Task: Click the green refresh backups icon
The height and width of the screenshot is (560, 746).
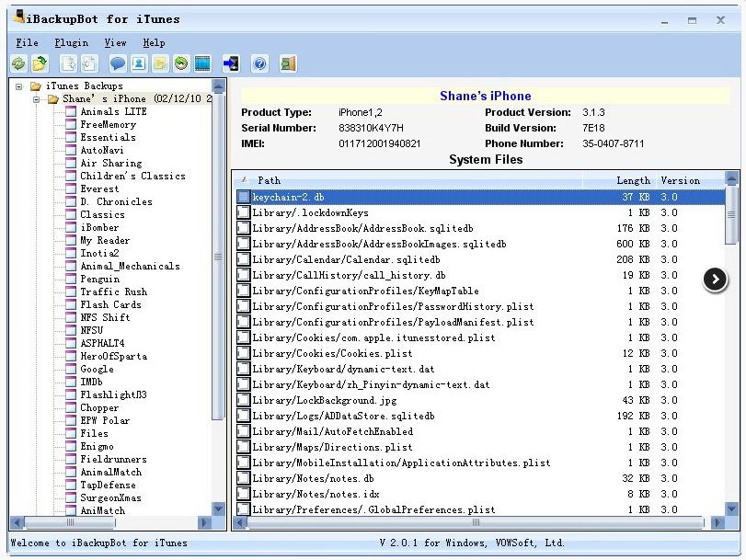Action: (x=18, y=63)
